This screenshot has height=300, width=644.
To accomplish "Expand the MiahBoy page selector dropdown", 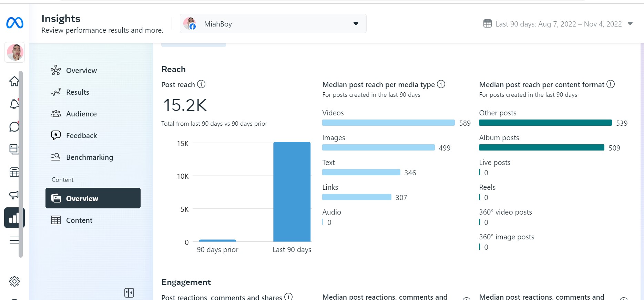I will (x=273, y=24).
